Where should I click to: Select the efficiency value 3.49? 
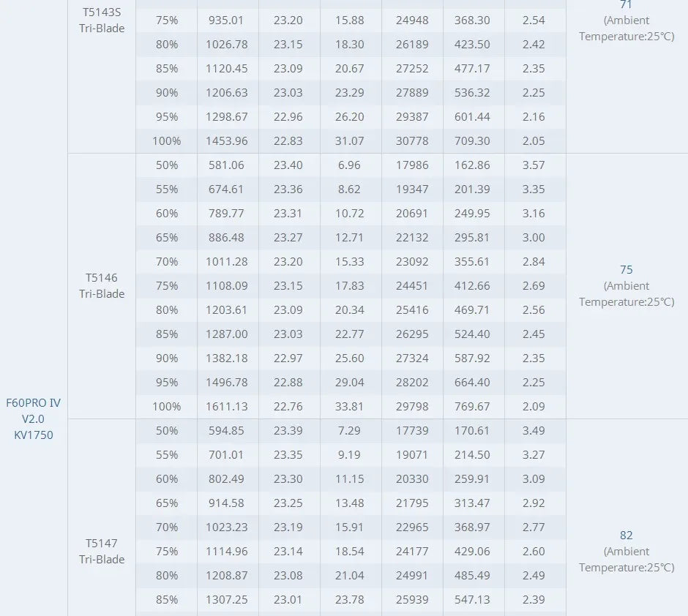click(534, 430)
